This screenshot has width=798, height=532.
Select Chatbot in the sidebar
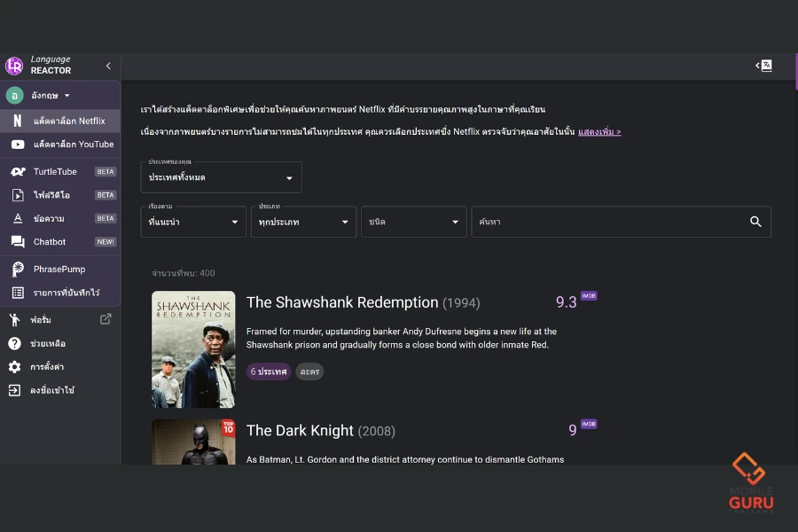point(60,242)
